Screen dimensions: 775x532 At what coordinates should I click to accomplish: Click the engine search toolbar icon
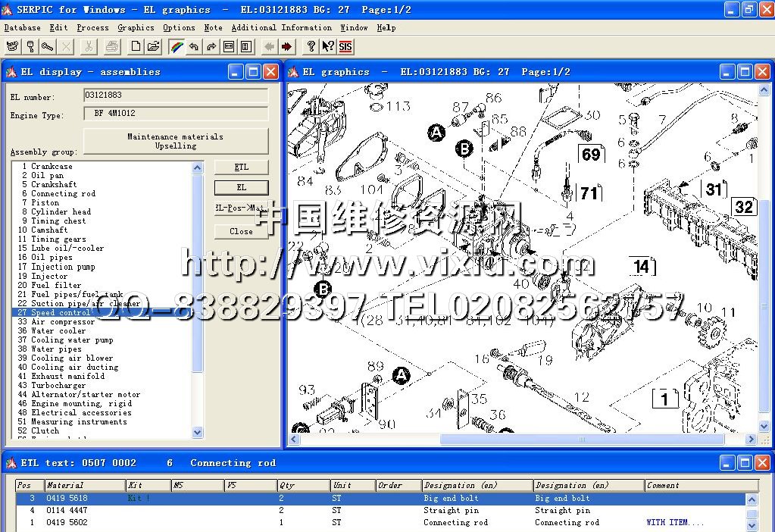[12, 46]
